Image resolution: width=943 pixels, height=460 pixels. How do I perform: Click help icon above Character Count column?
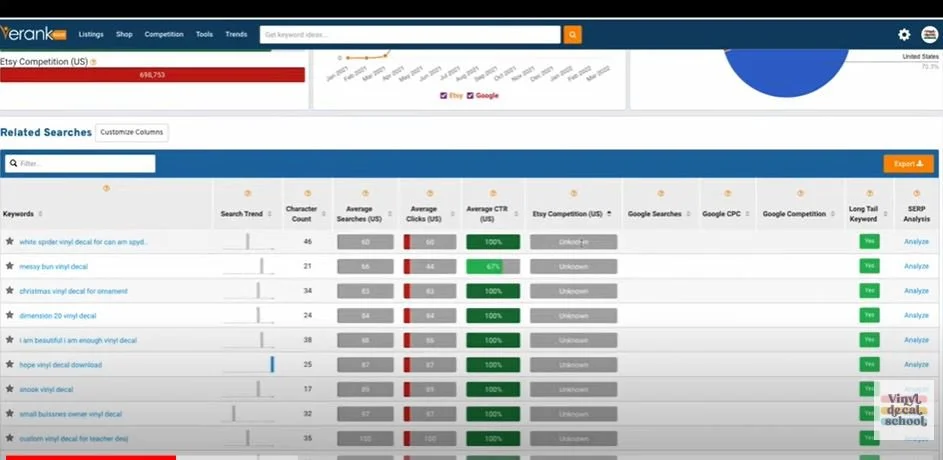[308, 194]
